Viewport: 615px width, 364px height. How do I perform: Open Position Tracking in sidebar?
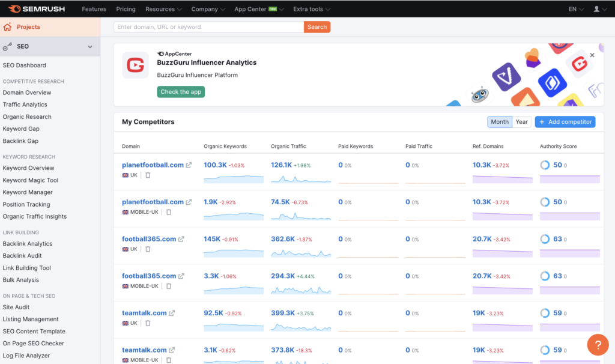26,204
